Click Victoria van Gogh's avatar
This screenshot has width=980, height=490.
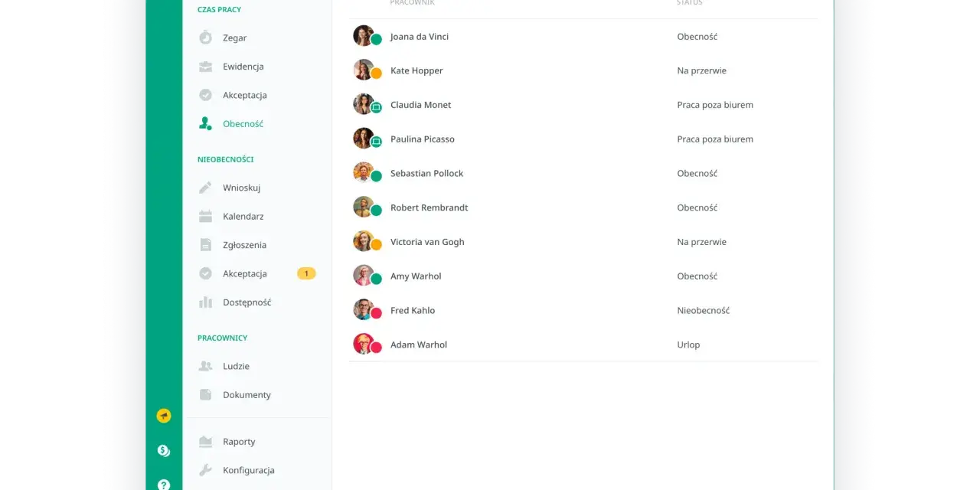click(x=364, y=241)
